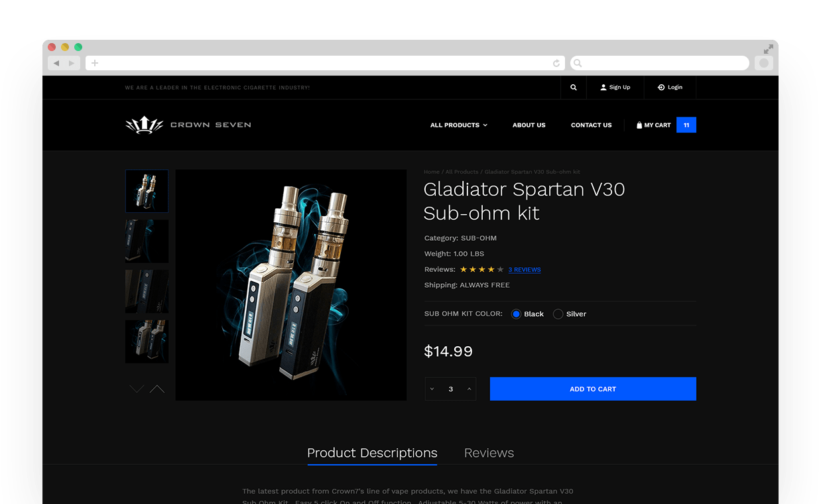
Task: Decrease the quantity with down chevron
Action: (432, 389)
